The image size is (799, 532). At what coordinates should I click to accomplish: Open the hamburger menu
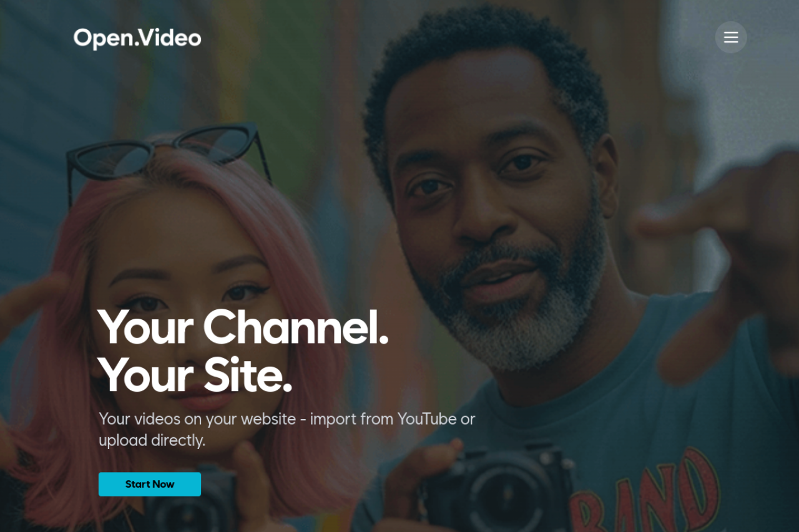(730, 37)
